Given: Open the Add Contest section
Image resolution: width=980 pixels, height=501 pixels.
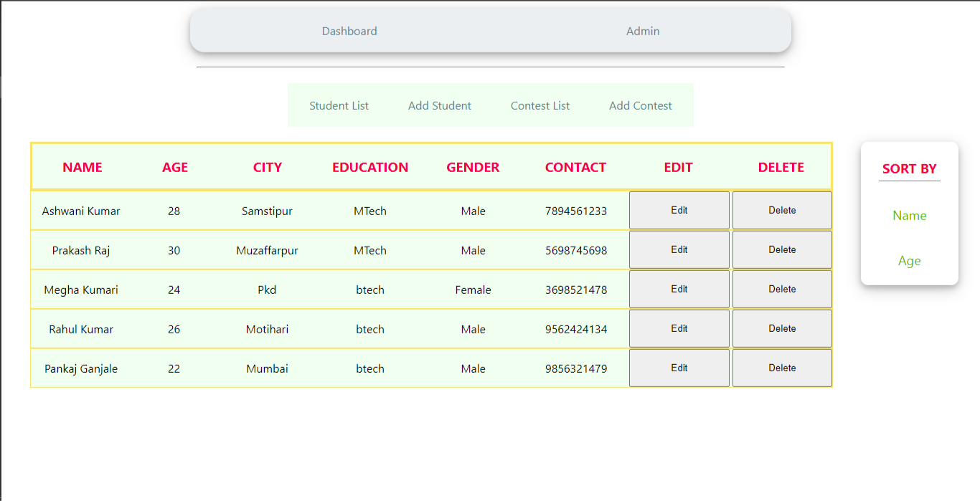Looking at the screenshot, I should 640,105.
